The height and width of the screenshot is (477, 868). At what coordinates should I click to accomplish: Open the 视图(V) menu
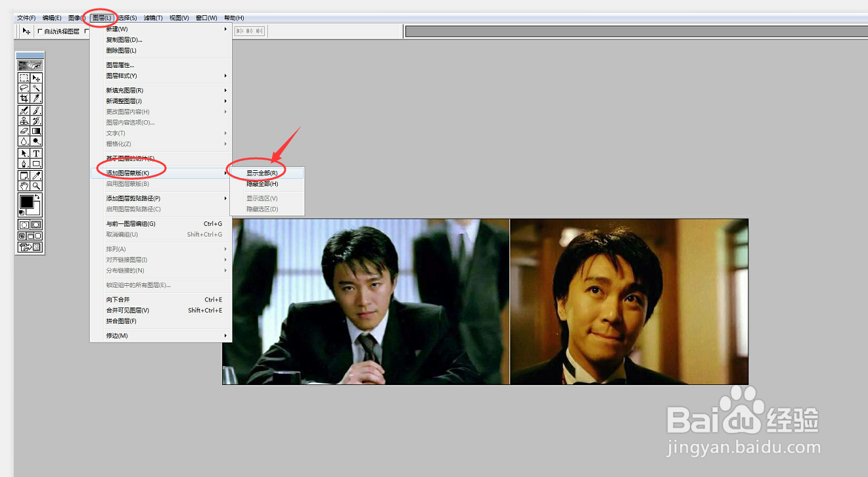tap(179, 18)
